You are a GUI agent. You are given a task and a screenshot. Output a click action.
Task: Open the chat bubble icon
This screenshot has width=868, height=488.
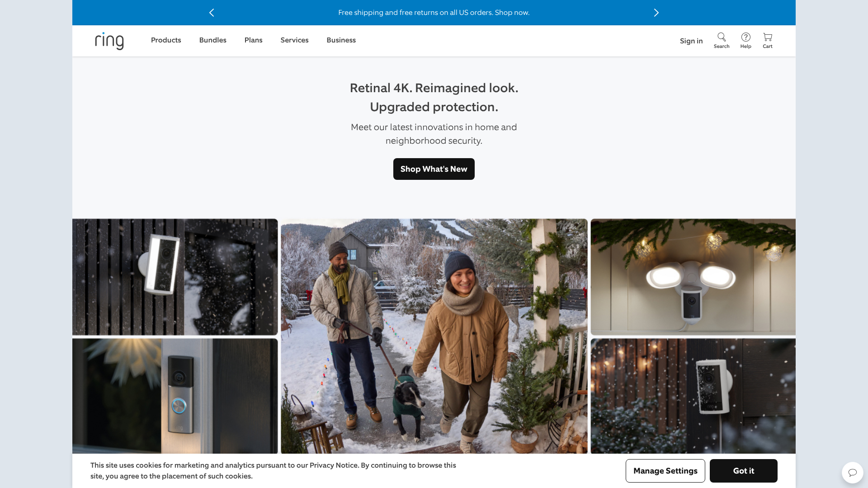[x=852, y=473]
